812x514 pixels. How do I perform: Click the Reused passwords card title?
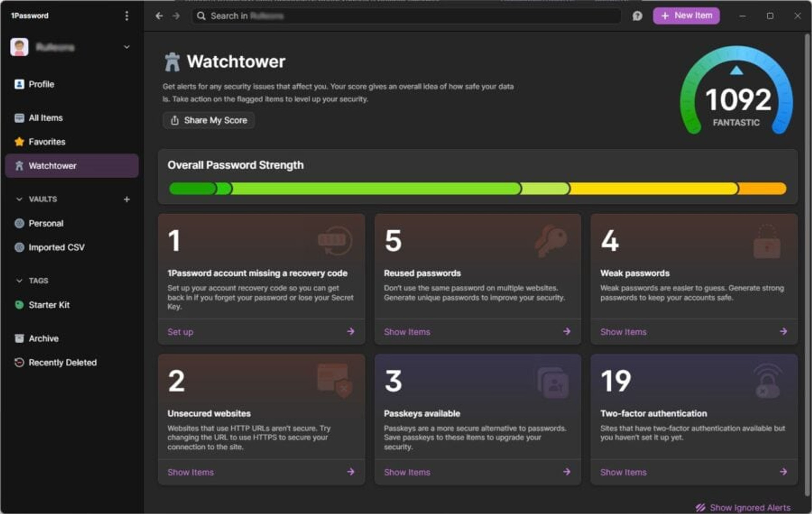tap(422, 273)
